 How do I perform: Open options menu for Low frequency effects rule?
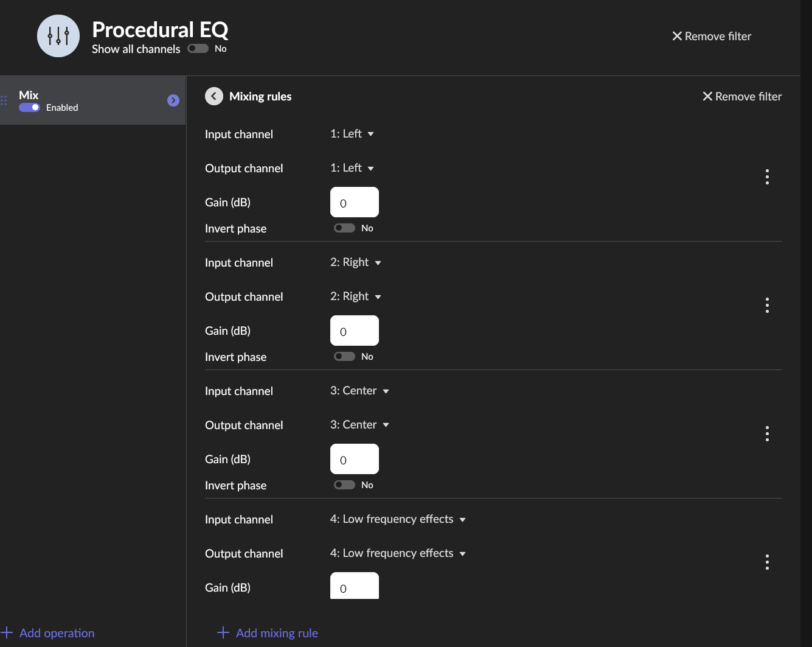point(767,562)
